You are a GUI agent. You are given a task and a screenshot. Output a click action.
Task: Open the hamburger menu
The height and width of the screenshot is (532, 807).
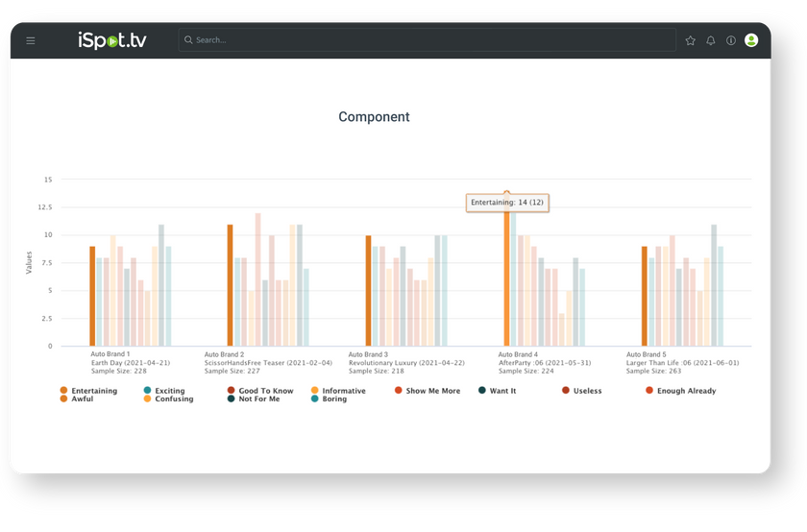point(31,40)
